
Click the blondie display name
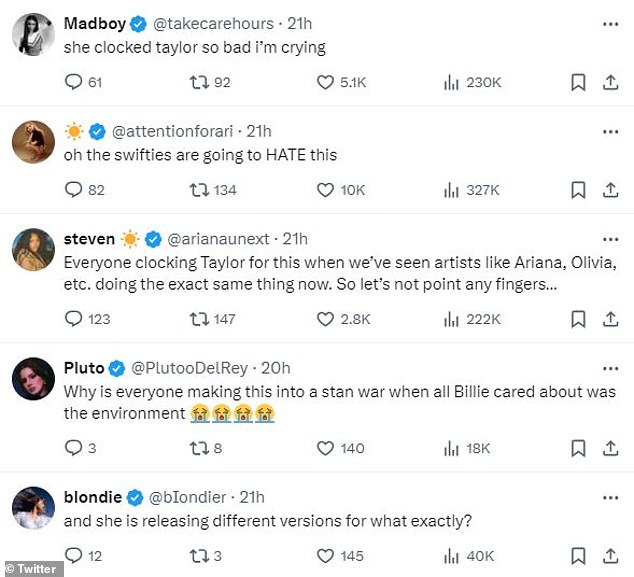93,497
